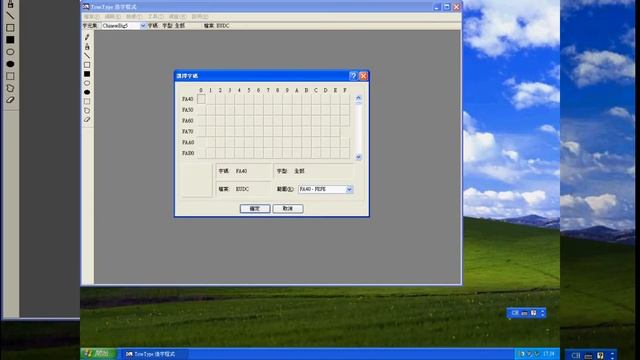Select the Freeform Selection tool in editor toolbar
Viewport: 640px width, 360px height.
tap(87, 111)
